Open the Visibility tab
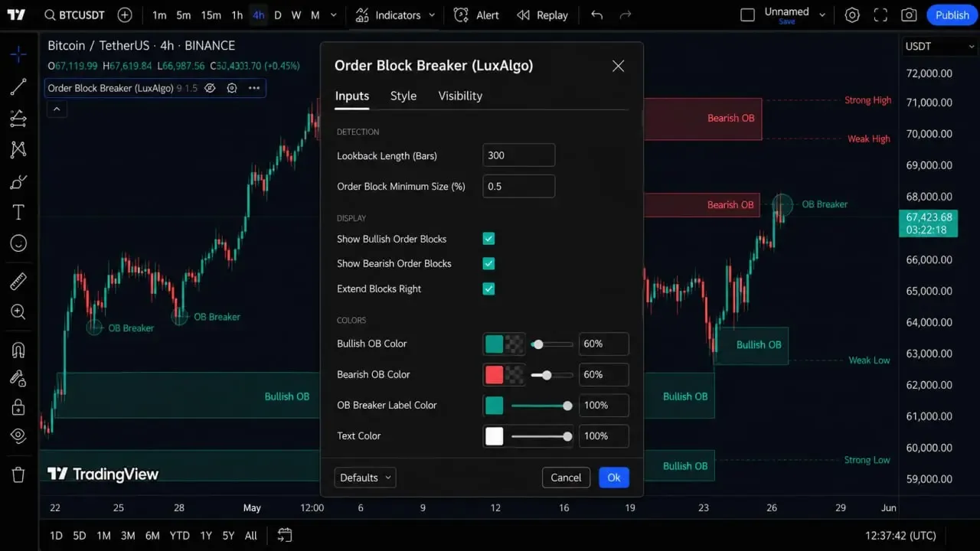Image resolution: width=980 pixels, height=551 pixels. [x=460, y=96]
